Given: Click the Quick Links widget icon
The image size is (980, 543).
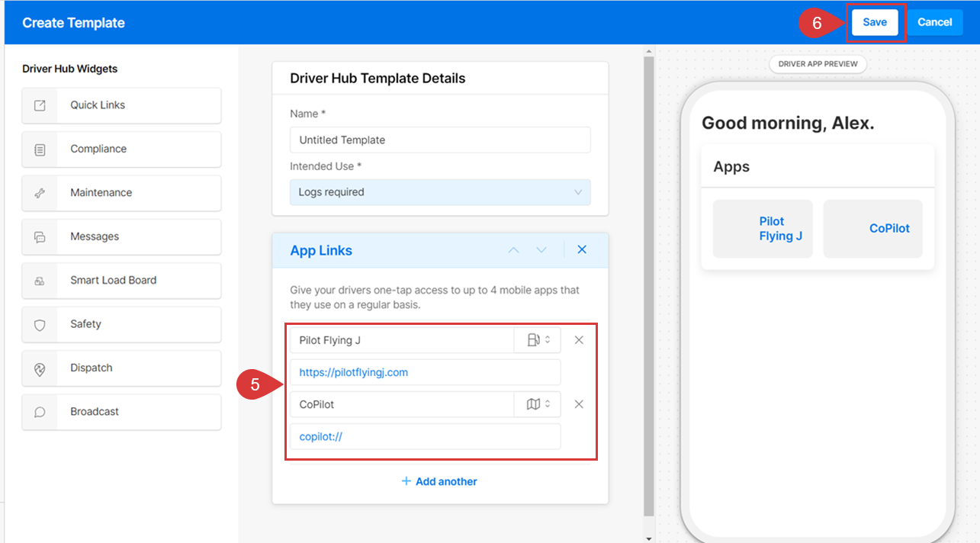Looking at the screenshot, I should [40, 105].
